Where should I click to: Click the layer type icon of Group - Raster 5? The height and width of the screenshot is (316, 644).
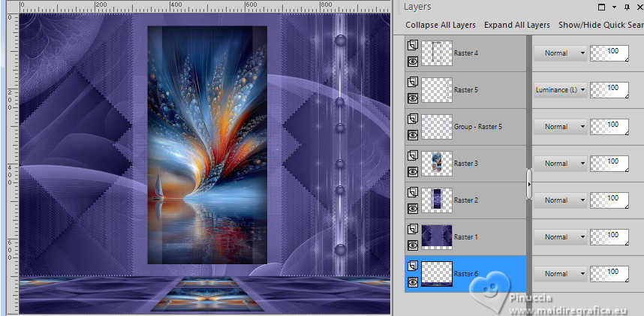coord(413,119)
